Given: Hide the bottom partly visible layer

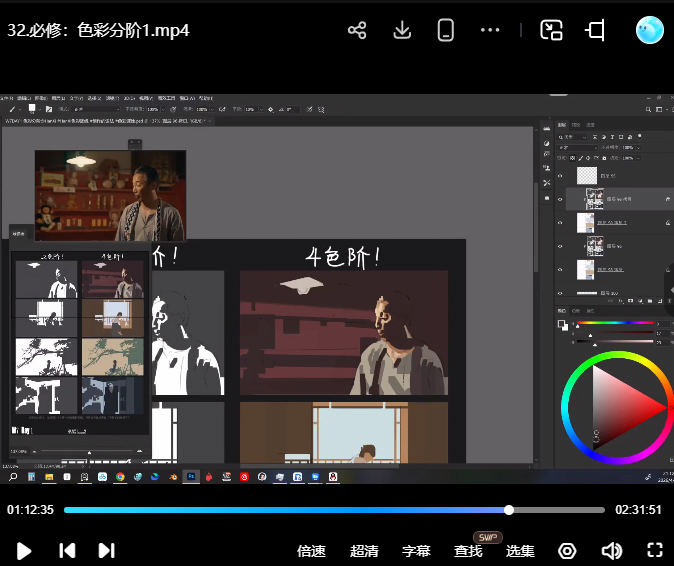Looking at the screenshot, I should tap(560, 293).
